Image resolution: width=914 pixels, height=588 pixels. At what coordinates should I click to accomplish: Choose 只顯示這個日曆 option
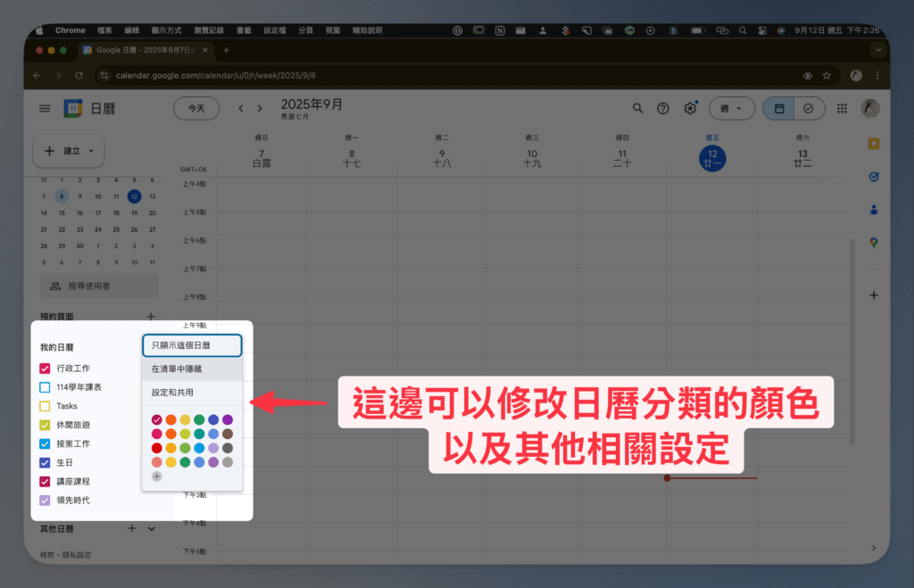pos(191,345)
